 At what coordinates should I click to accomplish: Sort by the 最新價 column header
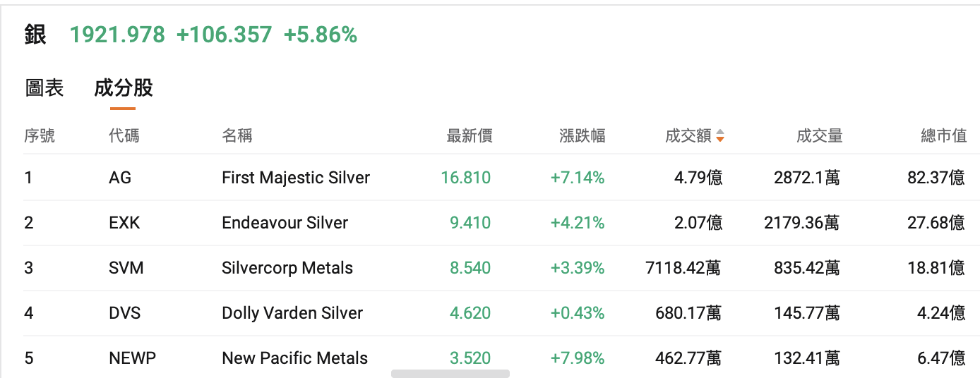pos(469,136)
